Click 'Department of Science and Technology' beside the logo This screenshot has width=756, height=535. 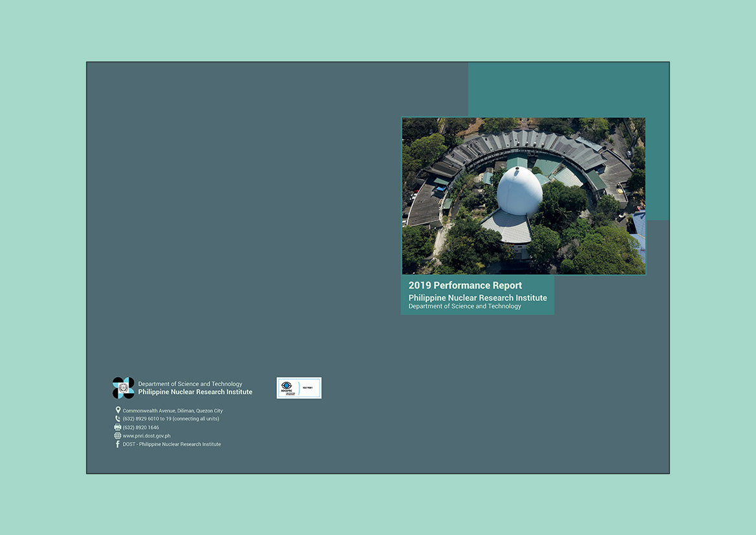190,384
